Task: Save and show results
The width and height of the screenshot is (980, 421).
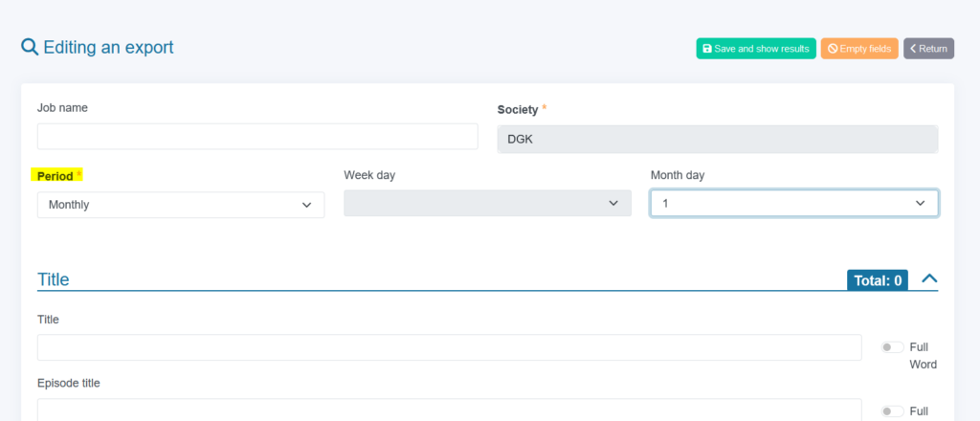Action: [x=756, y=49]
